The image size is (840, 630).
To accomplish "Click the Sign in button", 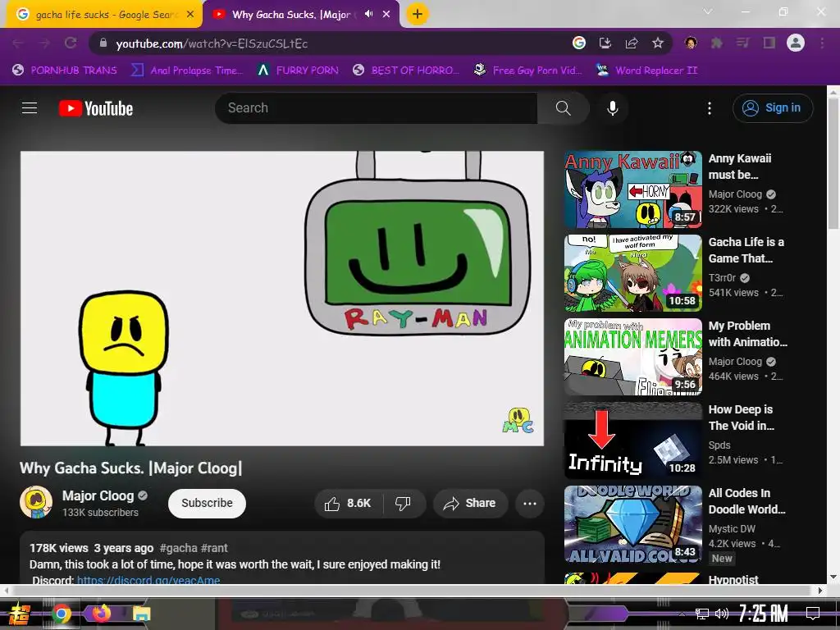I will tap(773, 108).
